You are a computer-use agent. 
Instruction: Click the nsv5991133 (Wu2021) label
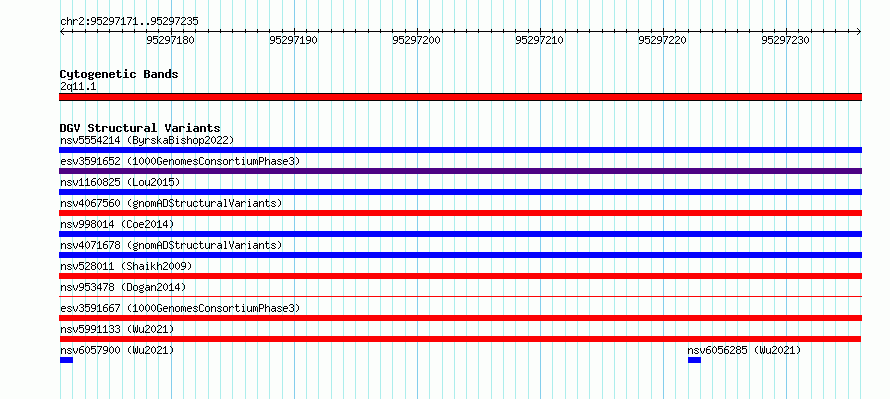pos(117,329)
